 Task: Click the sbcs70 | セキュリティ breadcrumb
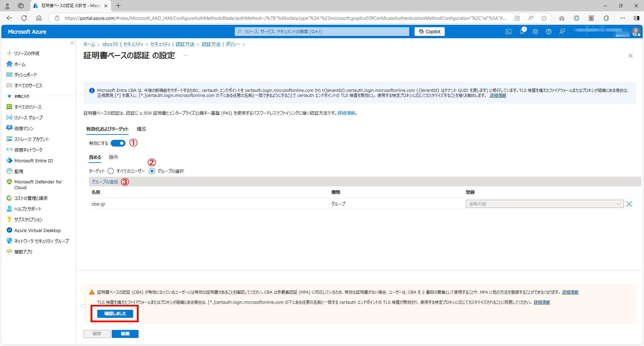pos(123,44)
